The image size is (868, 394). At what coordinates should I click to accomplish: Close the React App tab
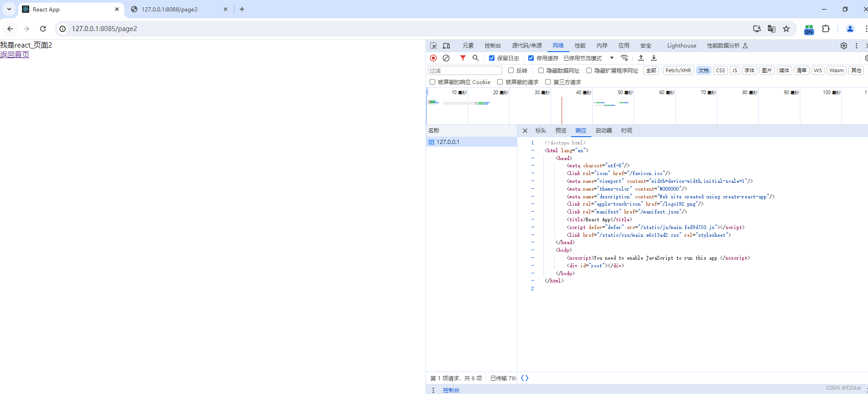[x=117, y=9]
